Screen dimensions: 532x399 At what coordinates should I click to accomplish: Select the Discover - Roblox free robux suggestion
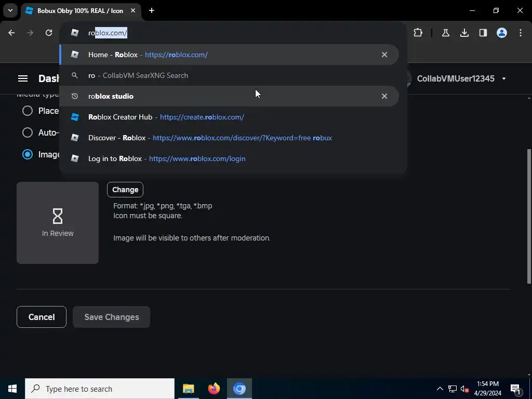click(229, 138)
